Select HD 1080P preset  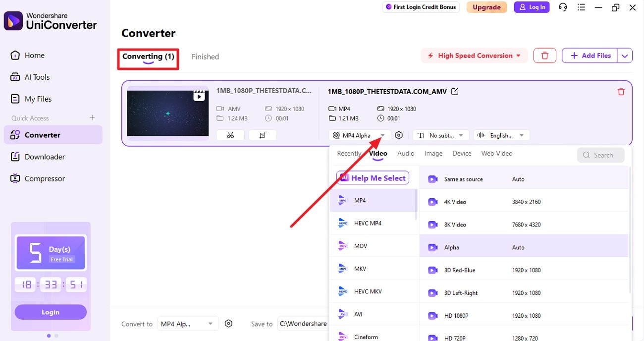click(524, 316)
